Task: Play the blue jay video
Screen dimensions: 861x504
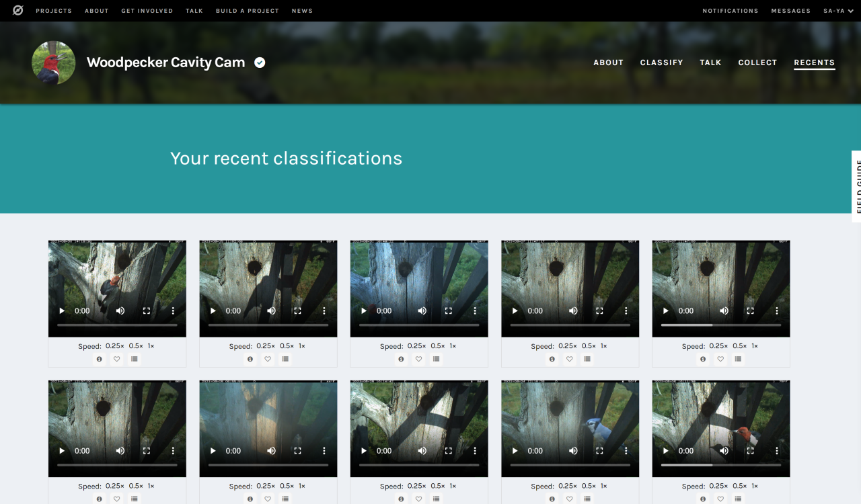Action: click(x=515, y=451)
